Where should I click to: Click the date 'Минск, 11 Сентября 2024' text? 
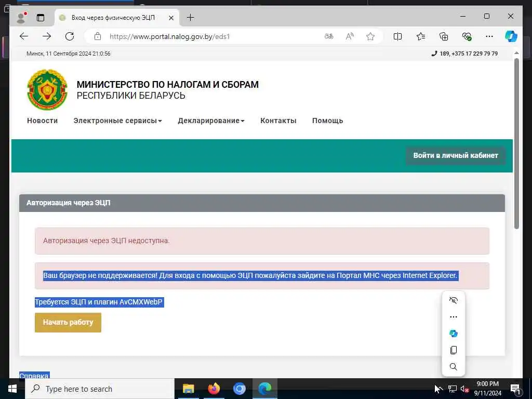(x=68, y=54)
